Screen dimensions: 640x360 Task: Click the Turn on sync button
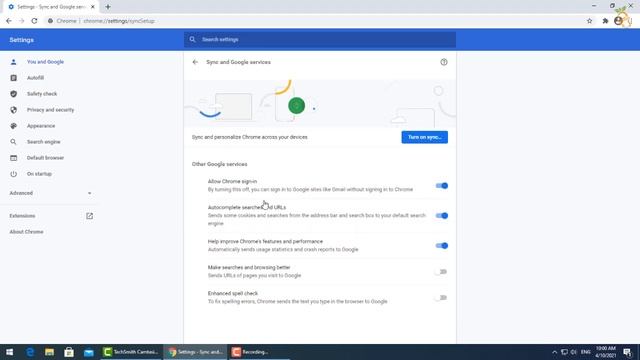[424, 137]
